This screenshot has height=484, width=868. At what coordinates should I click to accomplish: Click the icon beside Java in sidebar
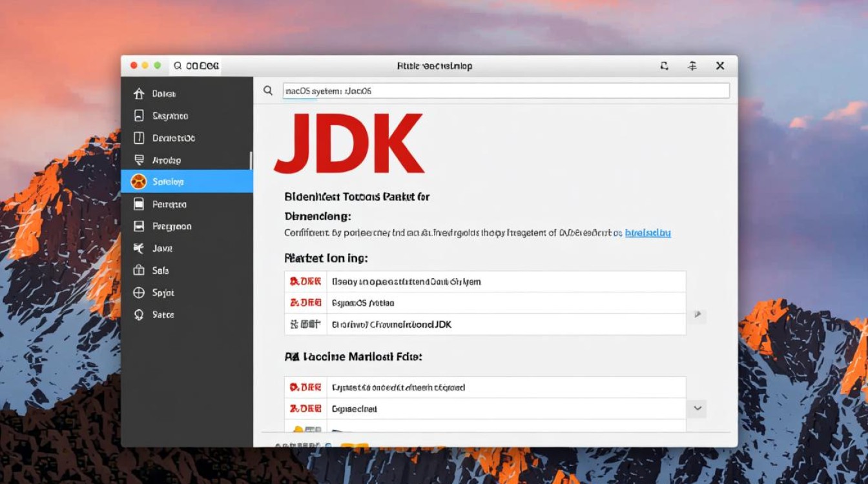click(138, 248)
